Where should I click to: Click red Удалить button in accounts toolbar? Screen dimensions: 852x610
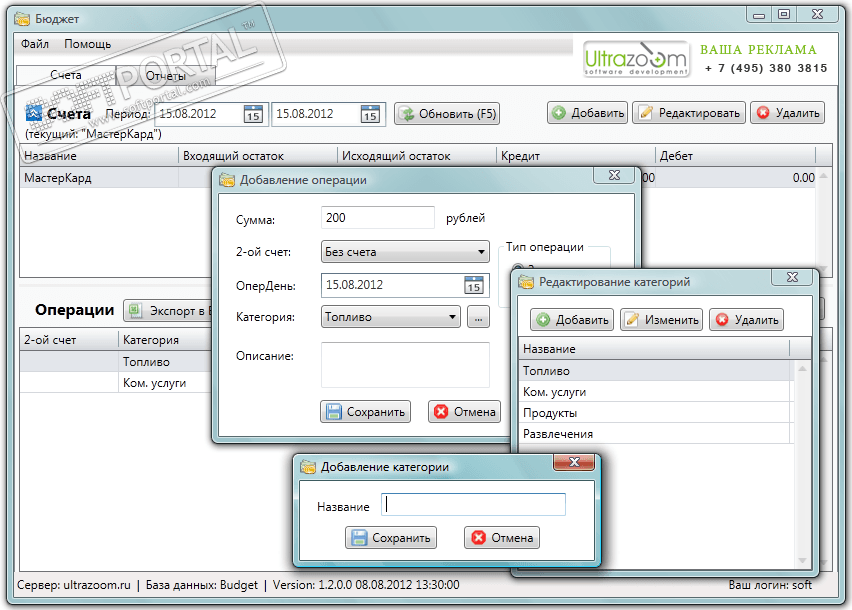point(787,113)
